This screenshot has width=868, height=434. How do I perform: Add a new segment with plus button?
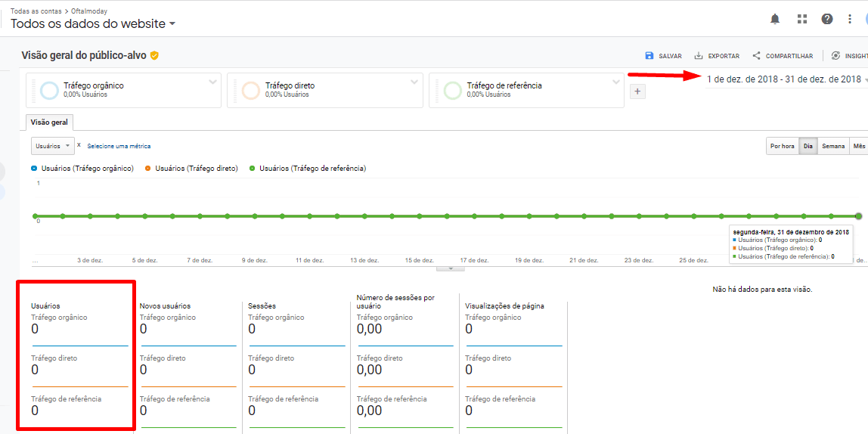tap(637, 91)
